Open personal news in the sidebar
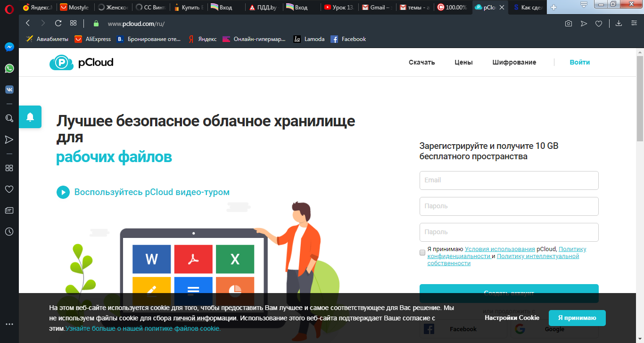This screenshot has width=644, height=343. [9, 210]
